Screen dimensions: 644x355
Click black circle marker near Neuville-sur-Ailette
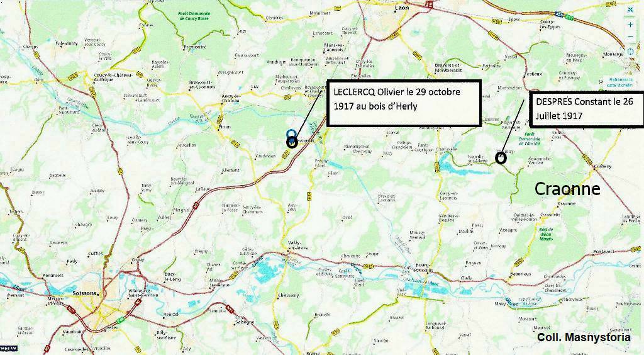tap(501, 157)
